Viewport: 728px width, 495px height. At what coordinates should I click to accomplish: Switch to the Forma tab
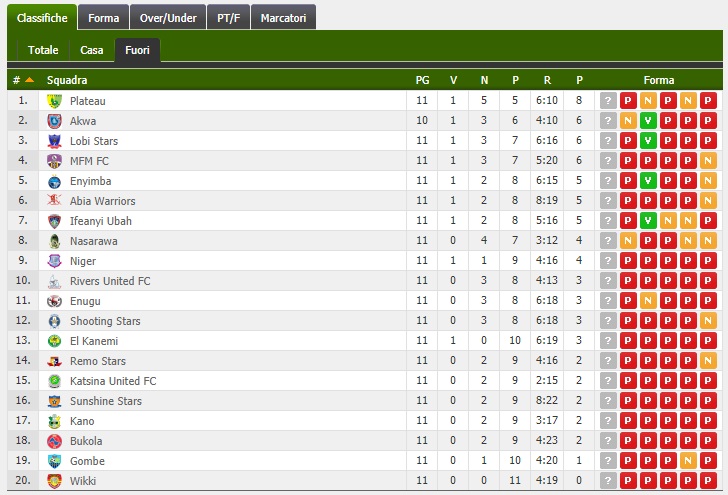[104, 18]
